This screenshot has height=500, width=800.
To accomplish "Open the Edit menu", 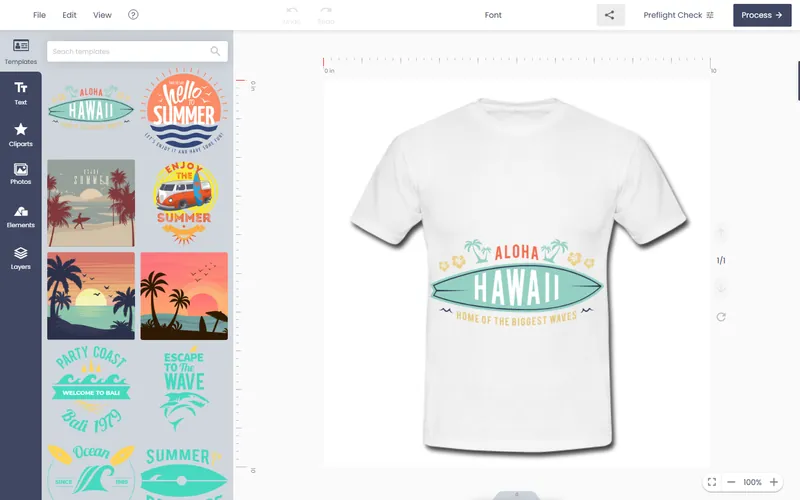I will (x=69, y=15).
